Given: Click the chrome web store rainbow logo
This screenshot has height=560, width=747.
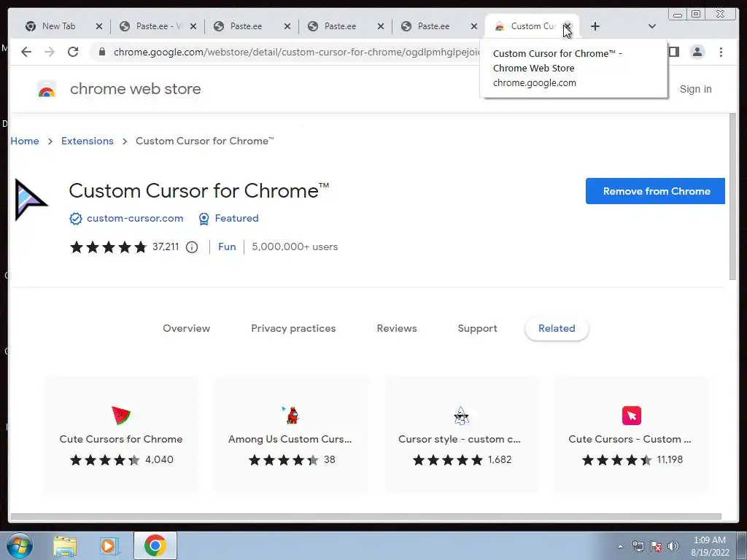Looking at the screenshot, I should (47, 89).
